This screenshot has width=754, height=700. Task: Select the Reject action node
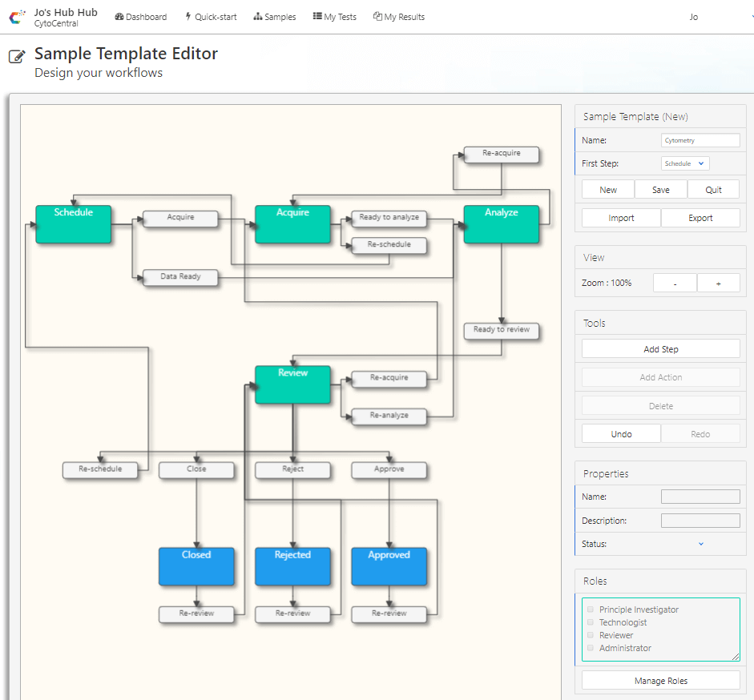292,470
